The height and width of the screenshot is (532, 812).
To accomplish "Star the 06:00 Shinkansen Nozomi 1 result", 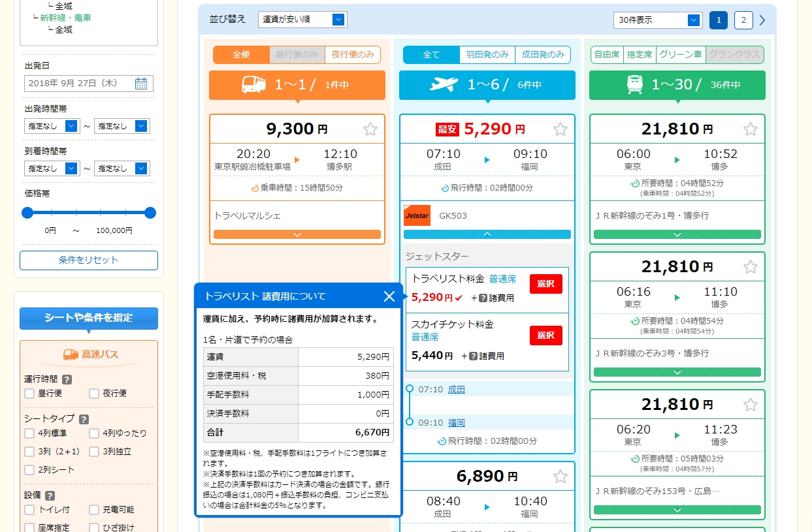I will 751,129.
